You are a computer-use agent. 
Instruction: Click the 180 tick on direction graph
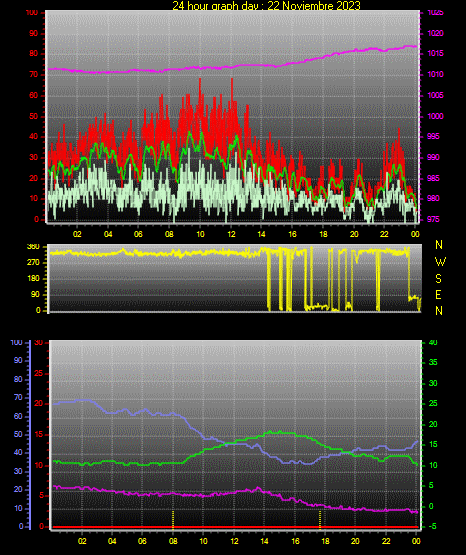(x=34, y=279)
